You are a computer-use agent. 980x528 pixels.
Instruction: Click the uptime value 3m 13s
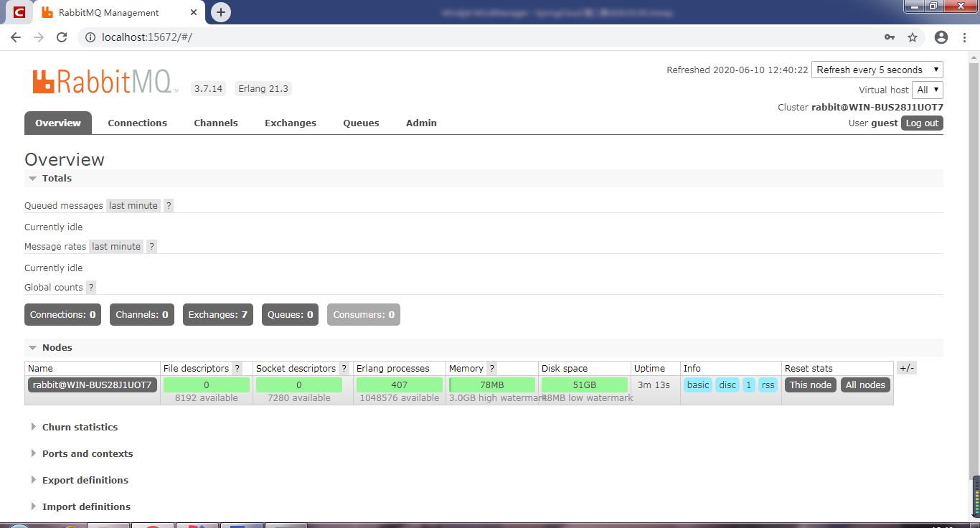(652, 385)
